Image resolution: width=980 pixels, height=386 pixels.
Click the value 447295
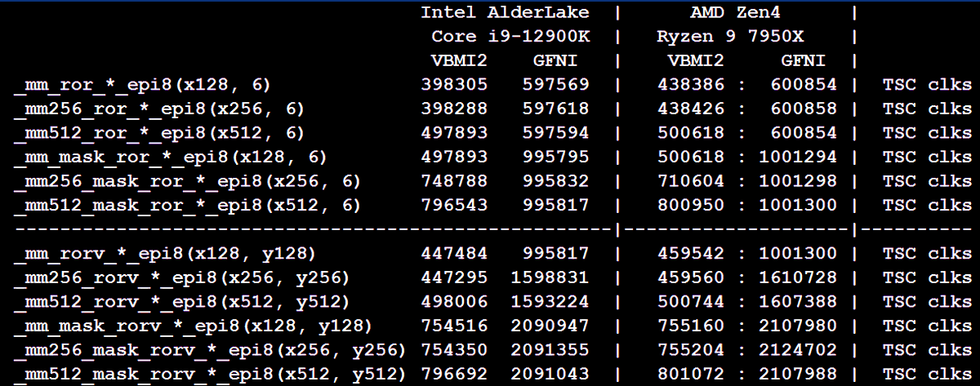[455, 277]
